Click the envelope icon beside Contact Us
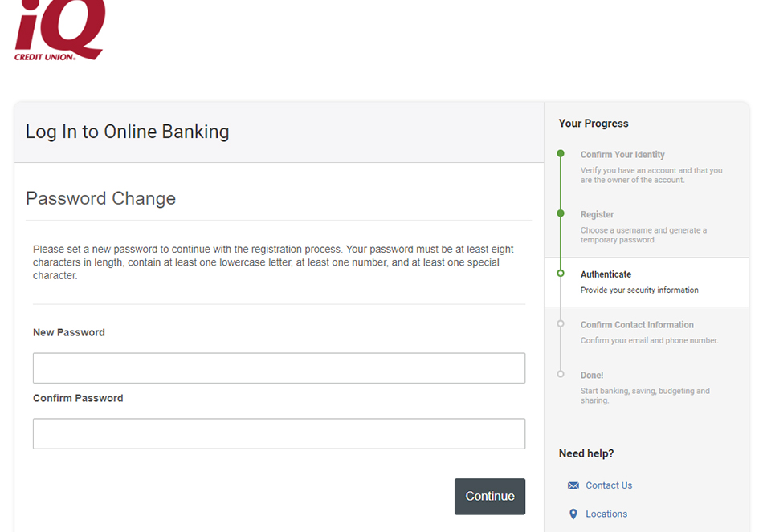The width and height of the screenshot is (763, 532). (x=573, y=485)
